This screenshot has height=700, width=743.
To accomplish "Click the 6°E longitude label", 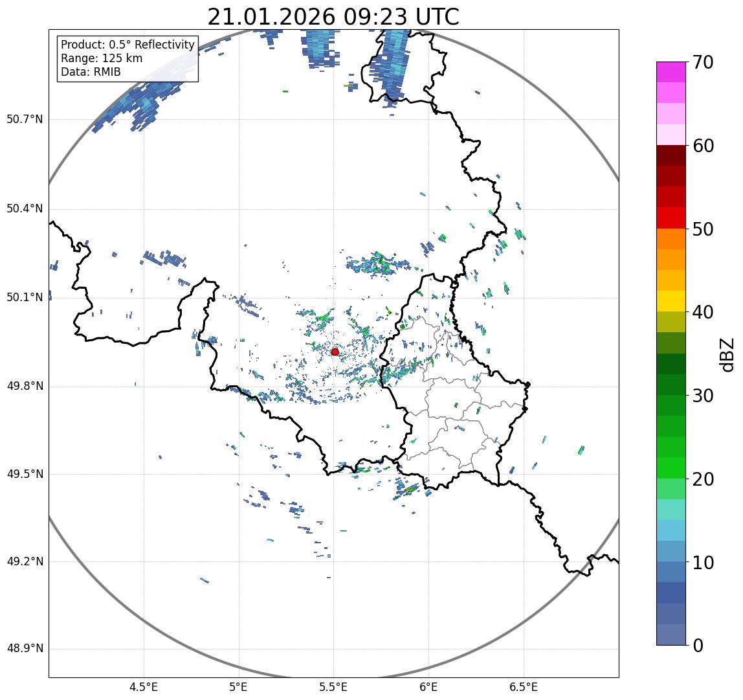I will click(x=429, y=687).
